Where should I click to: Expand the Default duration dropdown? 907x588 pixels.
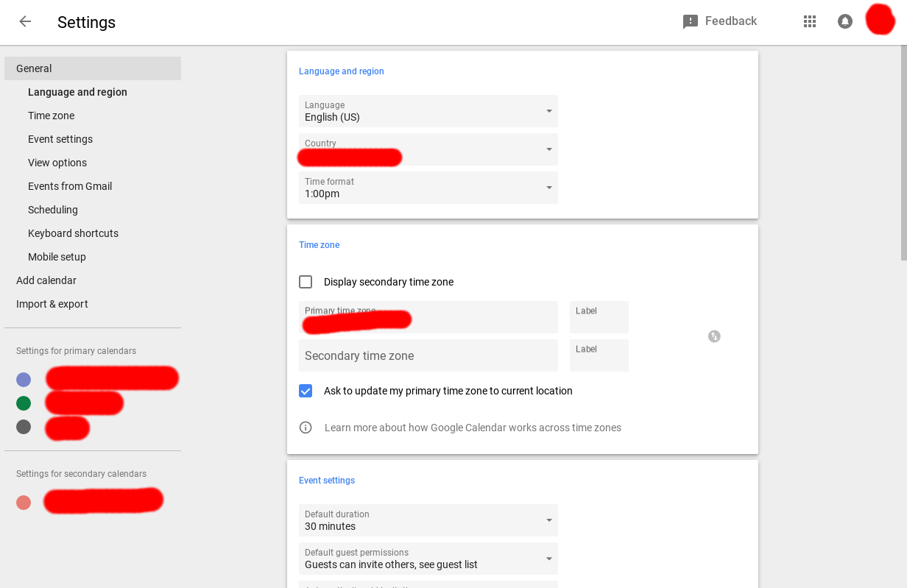(x=428, y=520)
